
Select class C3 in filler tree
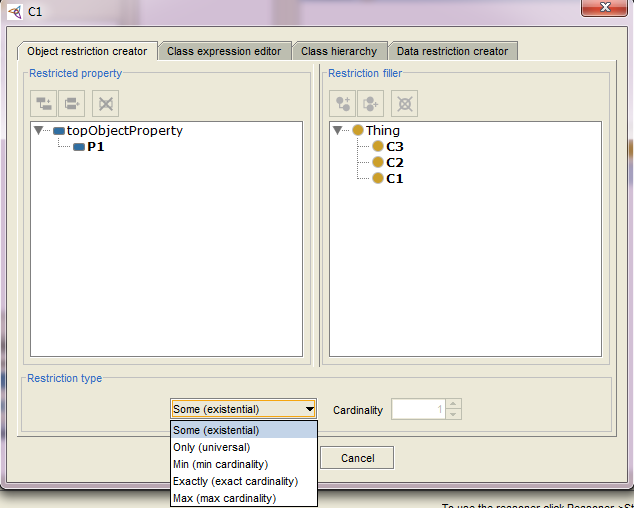click(394, 147)
